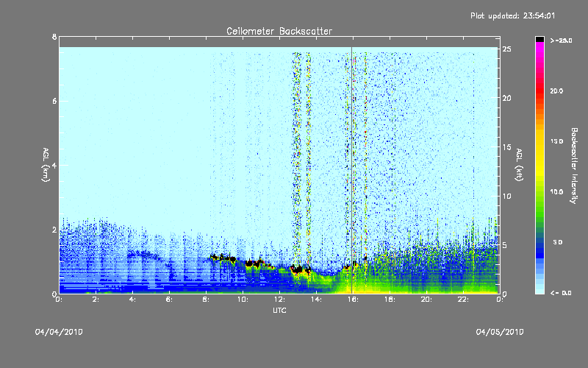
Task: Click the '10.0' colorbar tick label
Action: 556,192
